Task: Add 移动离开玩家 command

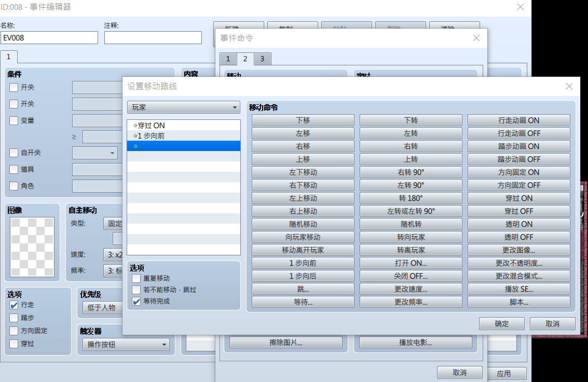Action: tap(303, 250)
